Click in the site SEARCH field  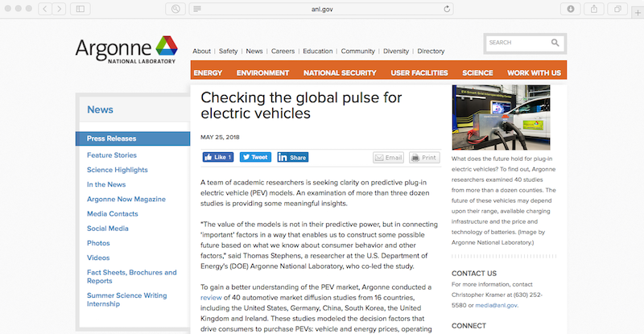515,43
